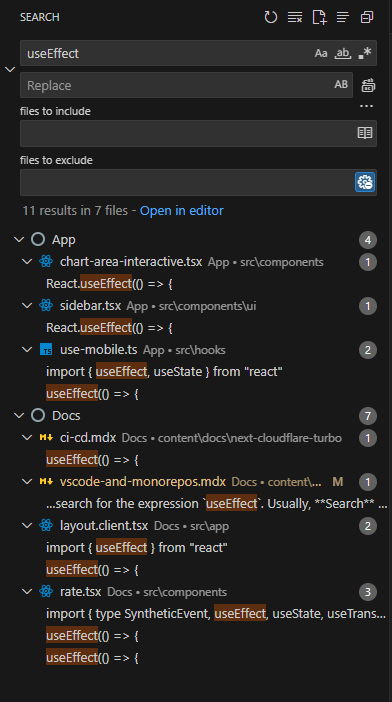Click markdown icon of ci-cd.mdx
392x702 pixels.
click(x=46, y=437)
